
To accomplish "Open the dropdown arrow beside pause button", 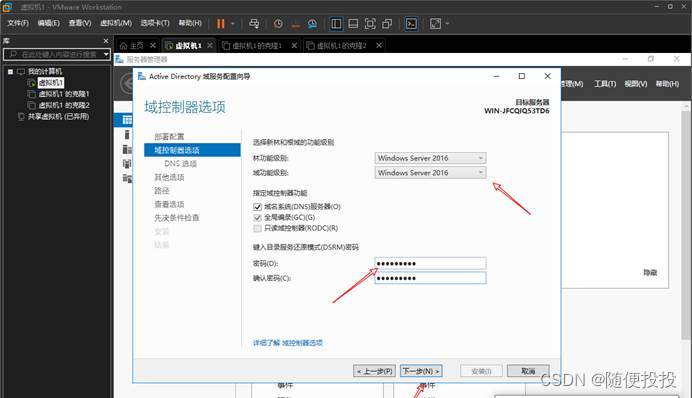I will 233,24.
